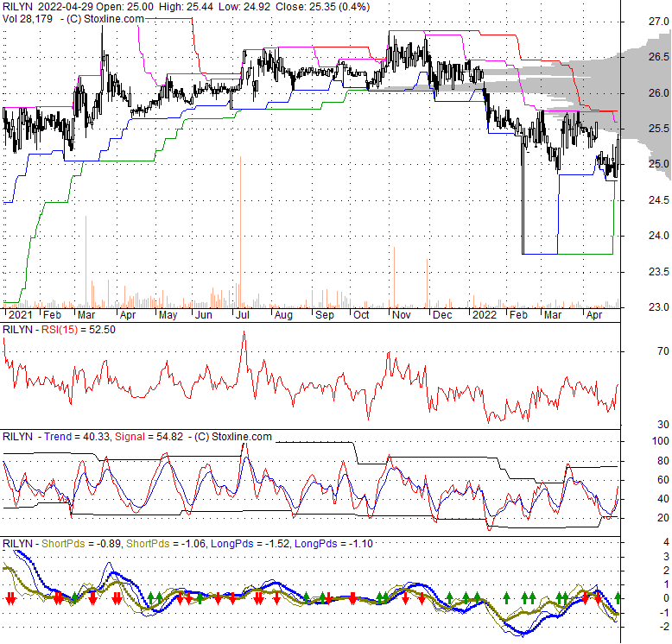Select the 'High: 25.44' value in header
This screenshot has height=644, width=672.
(x=186, y=7)
